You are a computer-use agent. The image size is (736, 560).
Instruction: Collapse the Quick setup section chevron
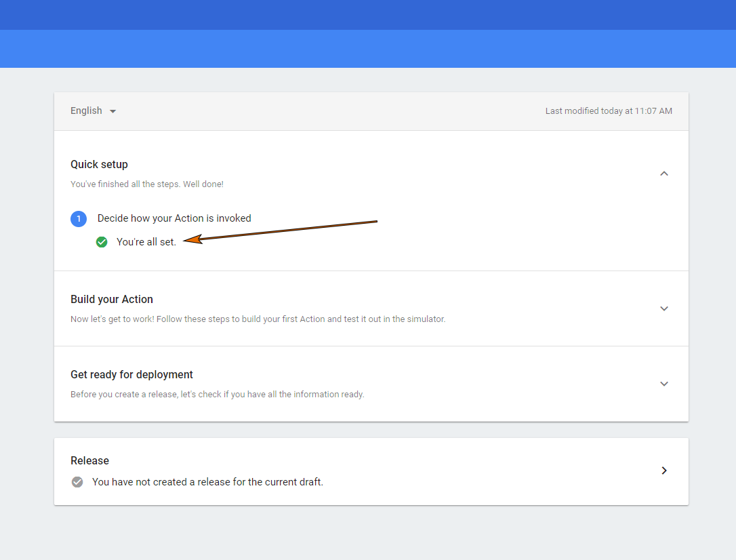pyautogui.click(x=663, y=174)
